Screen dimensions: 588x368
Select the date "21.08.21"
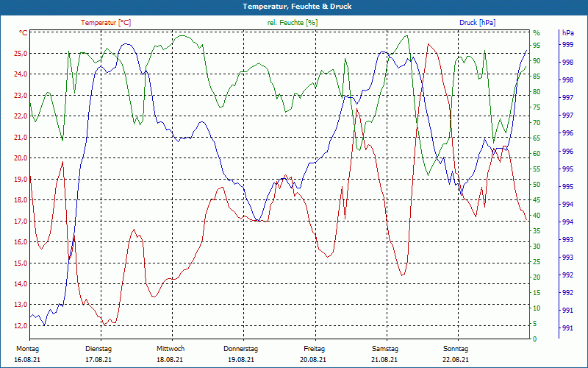click(384, 359)
